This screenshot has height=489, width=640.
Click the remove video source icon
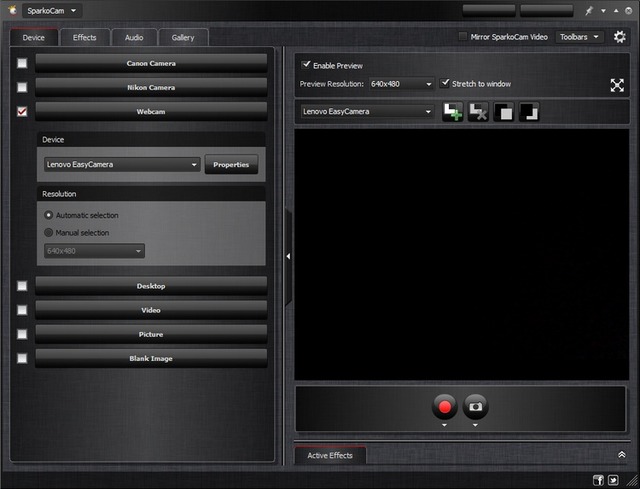pos(478,112)
